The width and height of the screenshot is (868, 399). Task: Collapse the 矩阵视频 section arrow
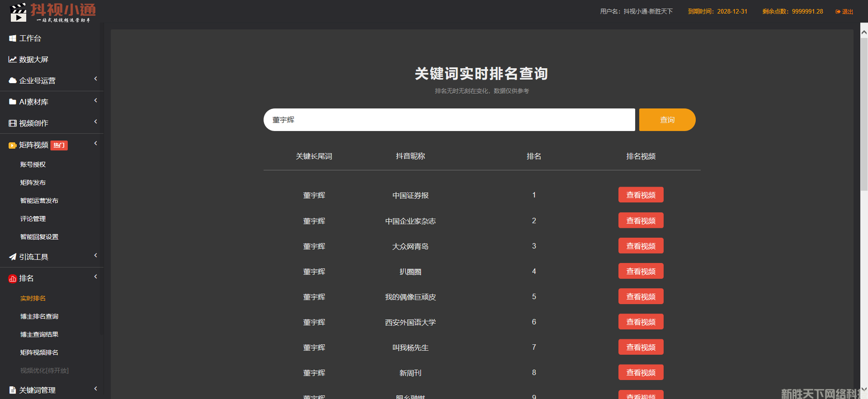(x=95, y=144)
